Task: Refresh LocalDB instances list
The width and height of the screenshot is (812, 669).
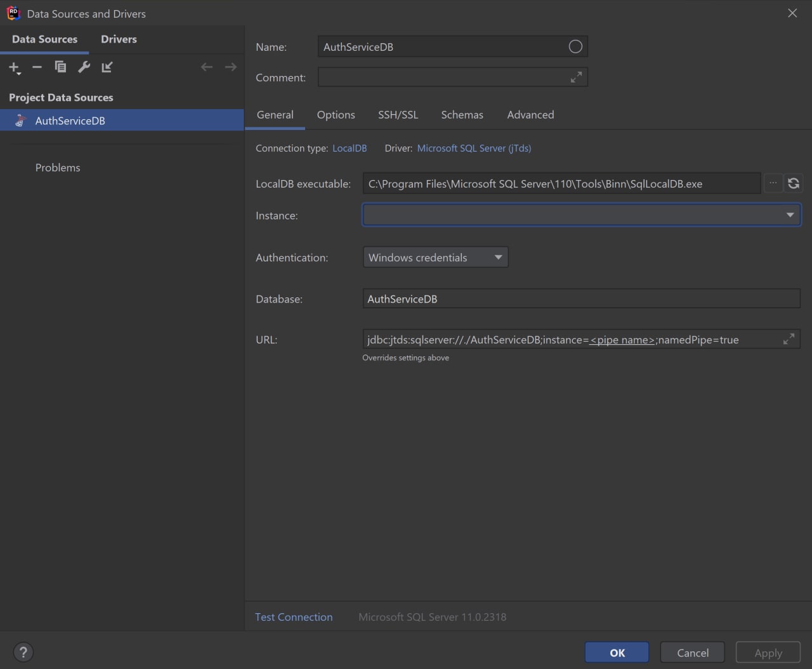Action: [793, 183]
